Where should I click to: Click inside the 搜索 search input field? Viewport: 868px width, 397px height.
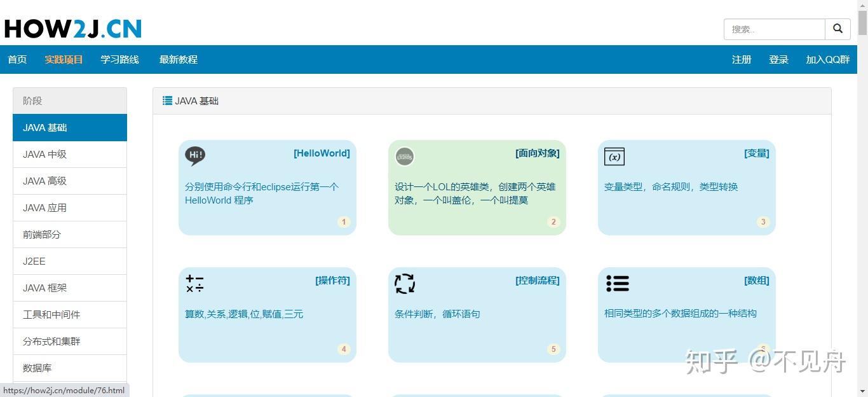pyautogui.click(x=775, y=29)
